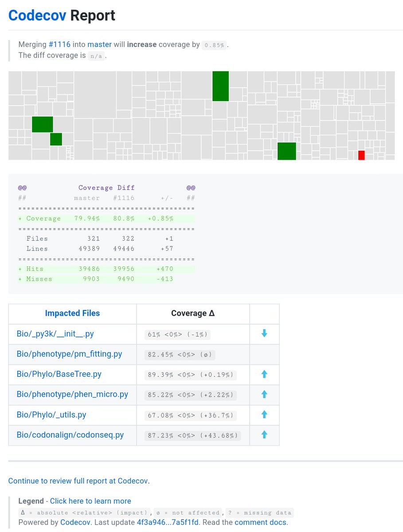This screenshot has height=532, width=403.
Task: Click the up arrow icon for Bio/Phylo/BaseTree.py
Action: 264,374
